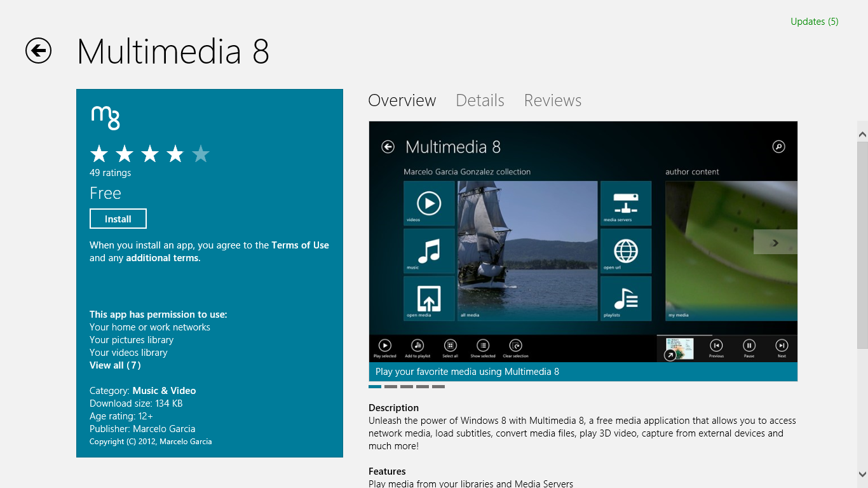The width and height of the screenshot is (868, 488).
Task: Open the open url globe tile
Action: click(x=626, y=251)
